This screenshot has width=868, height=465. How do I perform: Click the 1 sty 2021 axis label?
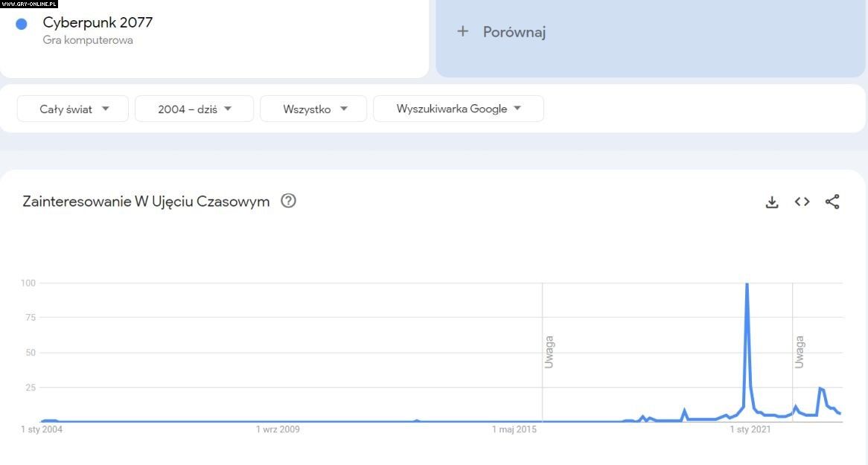click(750, 429)
